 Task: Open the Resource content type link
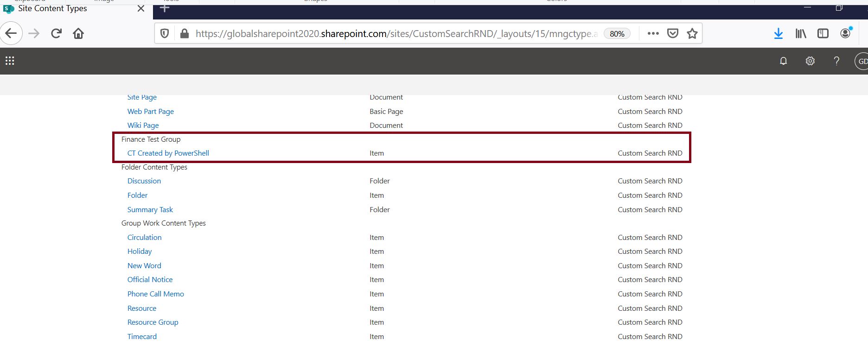point(141,308)
